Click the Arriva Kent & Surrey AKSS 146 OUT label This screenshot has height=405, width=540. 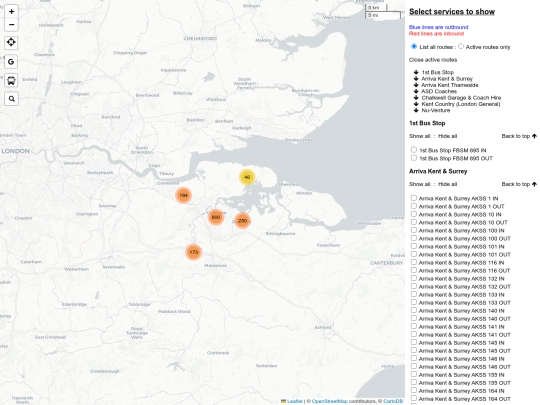465,367
